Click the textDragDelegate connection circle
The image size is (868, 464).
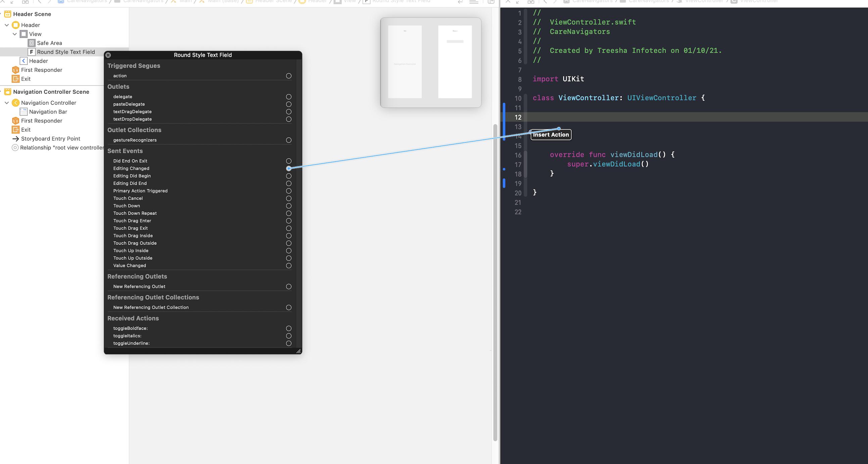point(289,111)
